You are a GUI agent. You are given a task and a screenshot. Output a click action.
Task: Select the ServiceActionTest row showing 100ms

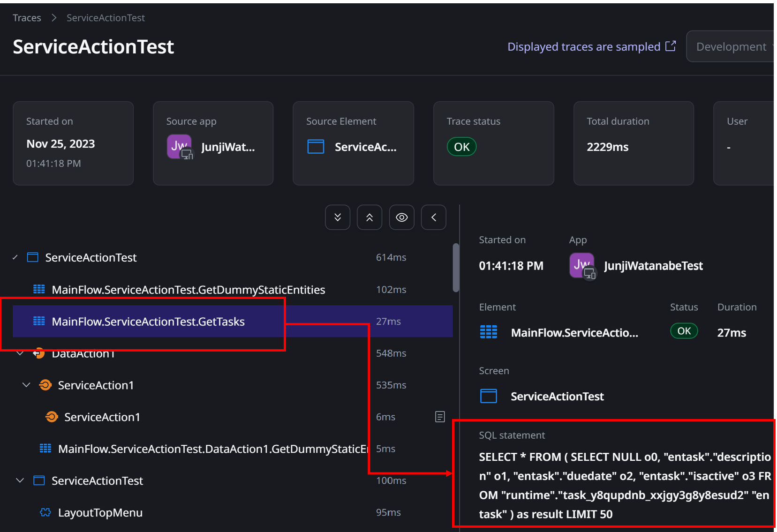233,480
